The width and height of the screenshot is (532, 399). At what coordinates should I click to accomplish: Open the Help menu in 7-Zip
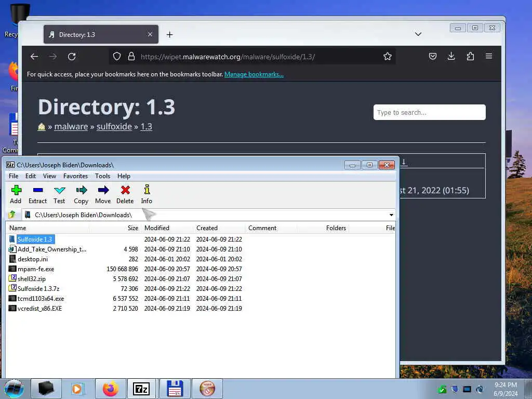(x=124, y=176)
